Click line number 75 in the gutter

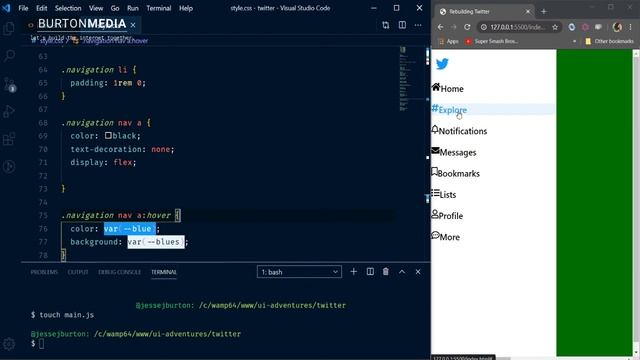pos(43,216)
